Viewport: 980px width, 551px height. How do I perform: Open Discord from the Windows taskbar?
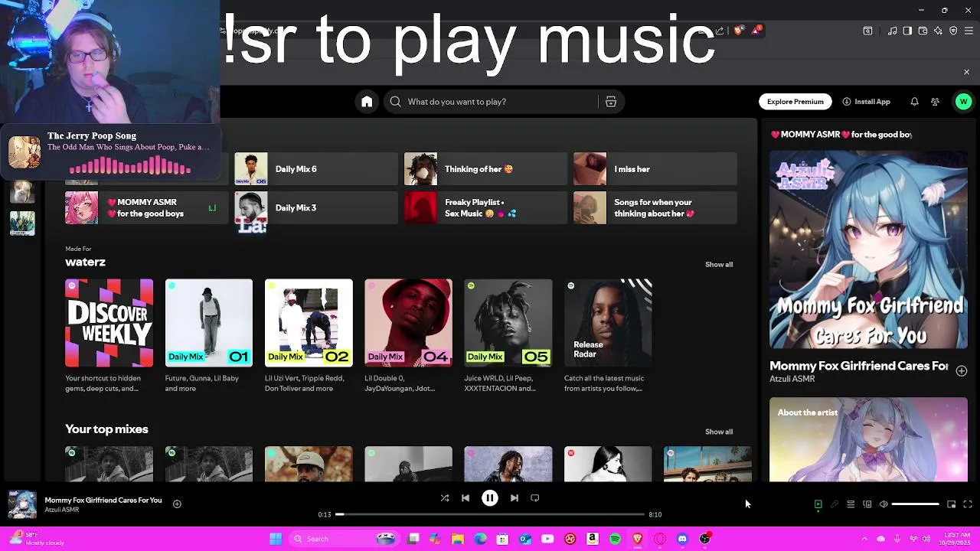(x=682, y=539)
